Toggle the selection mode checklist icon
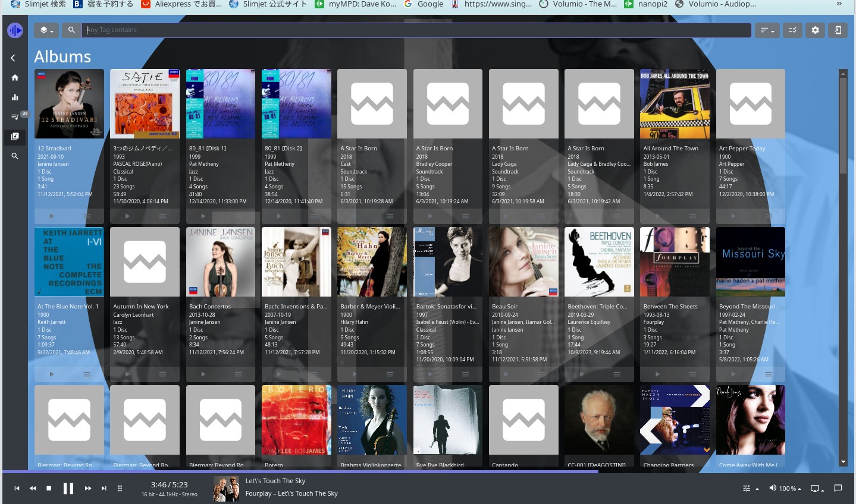The height and width of the screenshot is (504, 856). [792, 30]
